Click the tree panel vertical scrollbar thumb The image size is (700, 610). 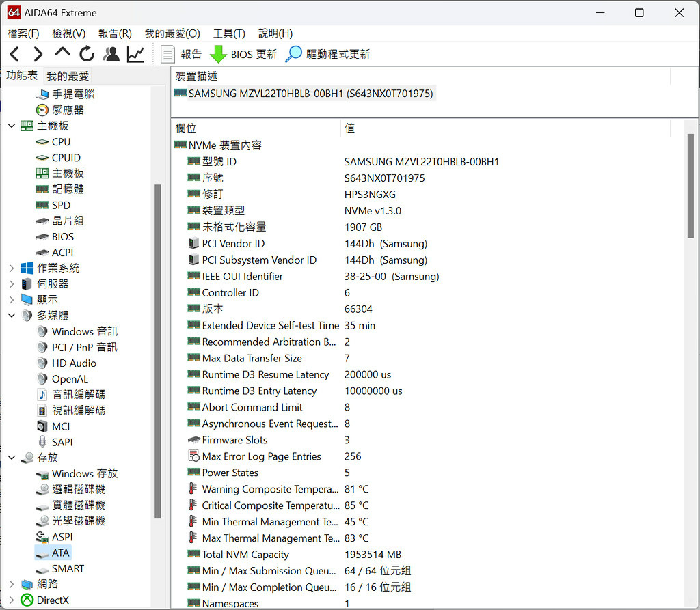tap(158, 352)
